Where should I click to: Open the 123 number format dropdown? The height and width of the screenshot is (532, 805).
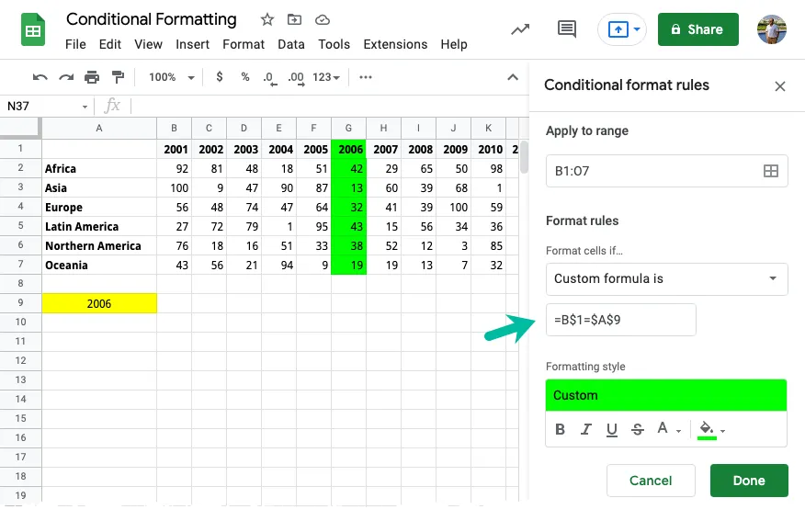tap(323, 77)
